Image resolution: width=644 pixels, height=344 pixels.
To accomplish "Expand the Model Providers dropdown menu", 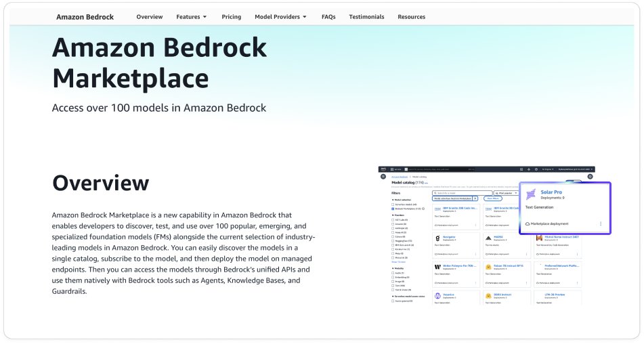I will [x=280, y=17].
